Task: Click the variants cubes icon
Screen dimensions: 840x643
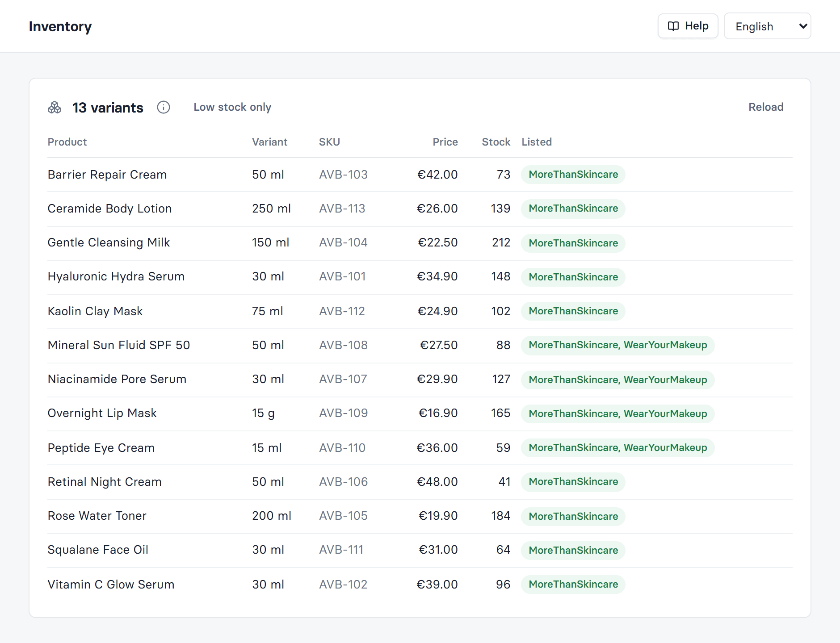Action: coord(55,108)
